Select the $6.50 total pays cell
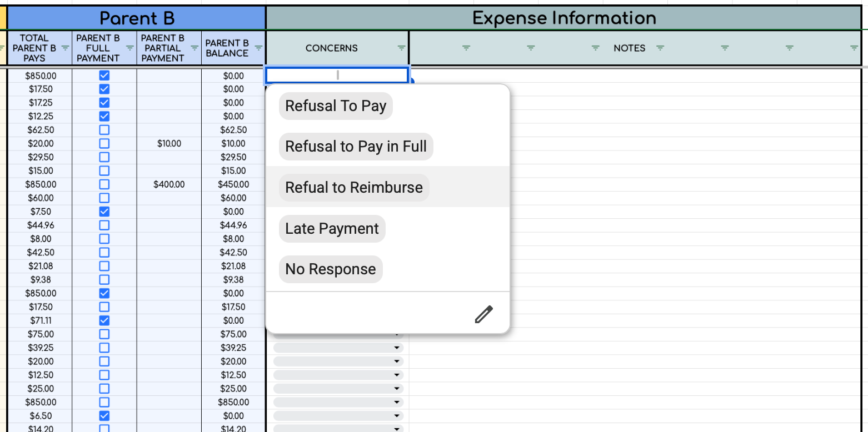Screen dimensions: 868x432 41,416
